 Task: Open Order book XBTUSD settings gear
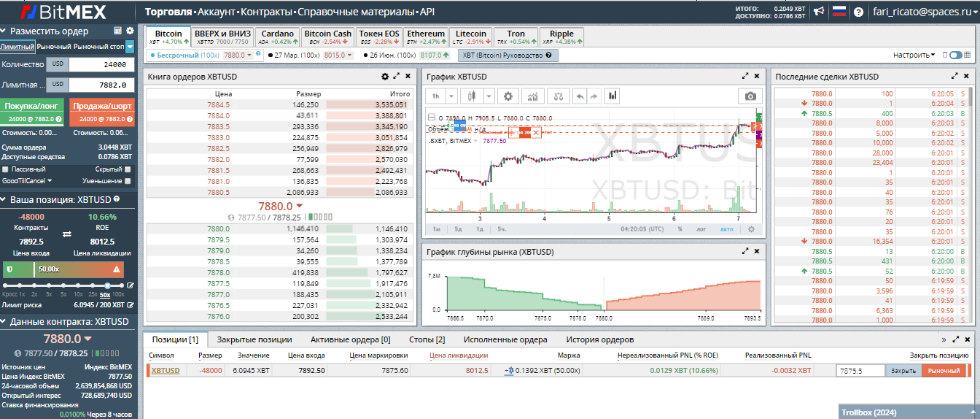(x=385, y=76)
